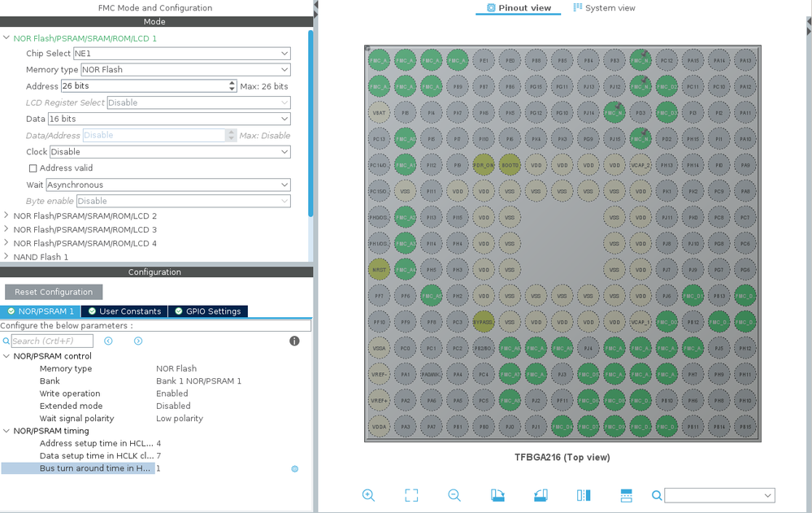Screen dimensions: 812x513
Task: Click the fit-to-view best fit icon
Action: pyautogui.click(x=411, y=495)
